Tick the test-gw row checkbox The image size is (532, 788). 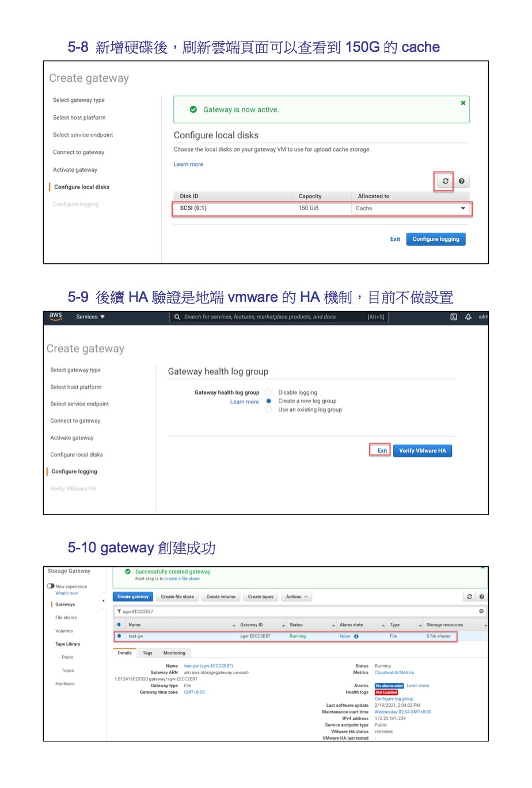[119, 637]
